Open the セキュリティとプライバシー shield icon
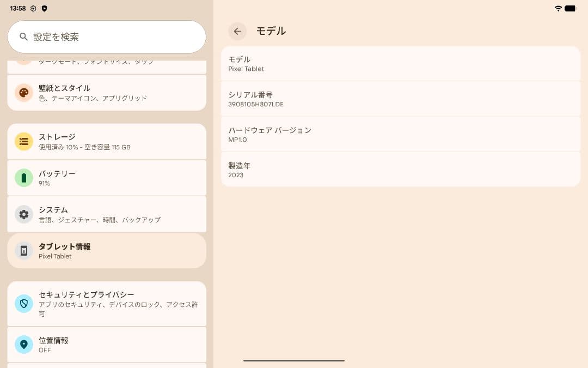588x368 pixels. coord(23,304)
